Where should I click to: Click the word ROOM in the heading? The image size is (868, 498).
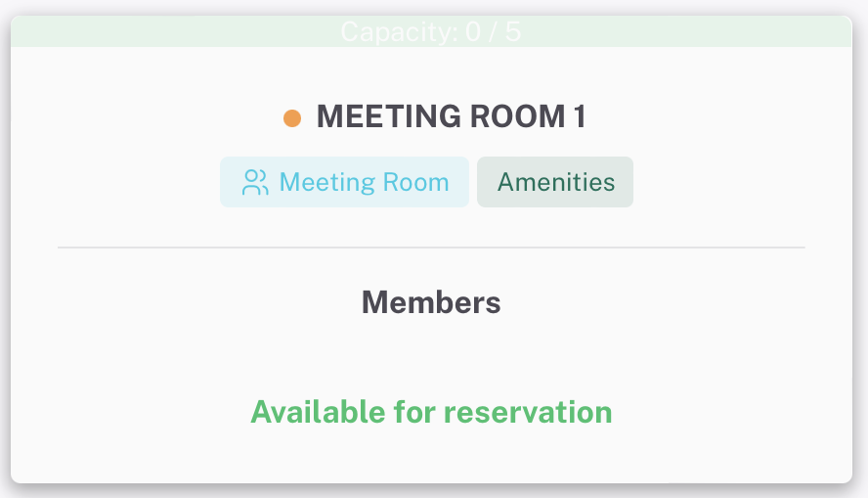pyautogui.click(x=517, y=116)
